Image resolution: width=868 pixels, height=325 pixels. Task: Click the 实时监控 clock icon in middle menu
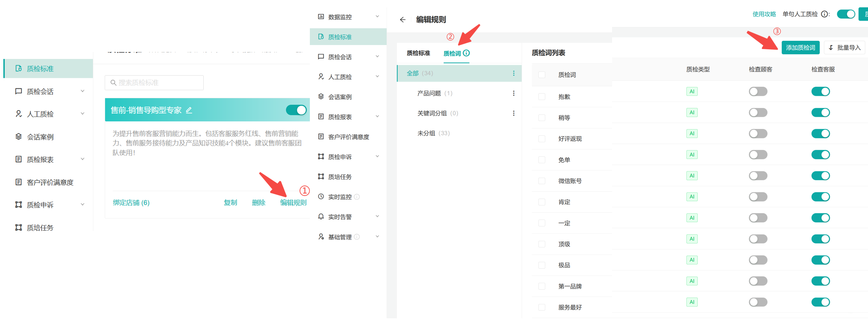point(321,197)
